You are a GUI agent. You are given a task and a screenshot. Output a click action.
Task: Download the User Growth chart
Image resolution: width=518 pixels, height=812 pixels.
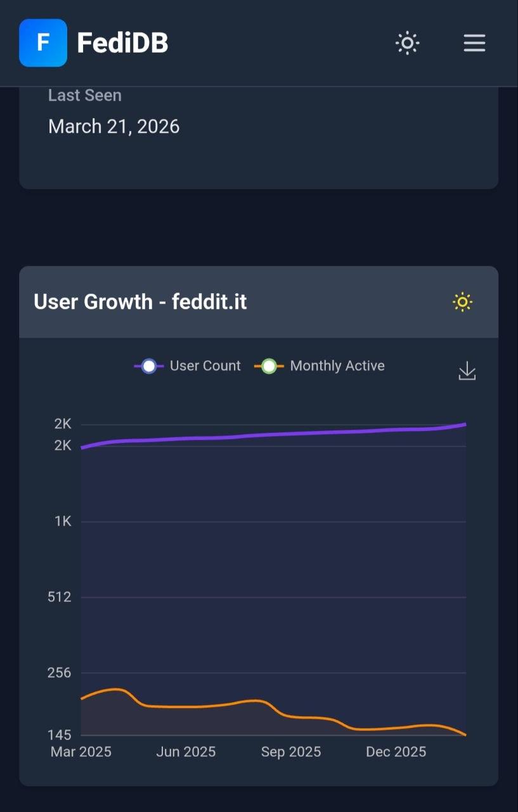(467, 371)
